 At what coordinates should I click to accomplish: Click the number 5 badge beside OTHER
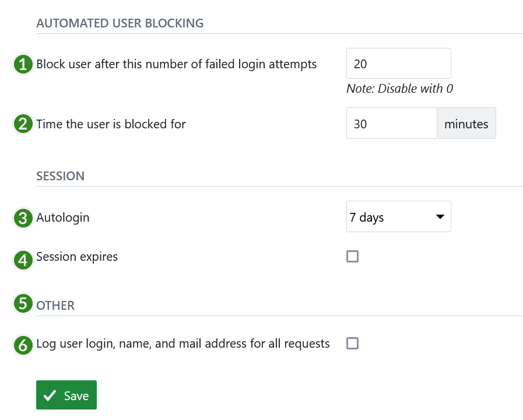23,303
